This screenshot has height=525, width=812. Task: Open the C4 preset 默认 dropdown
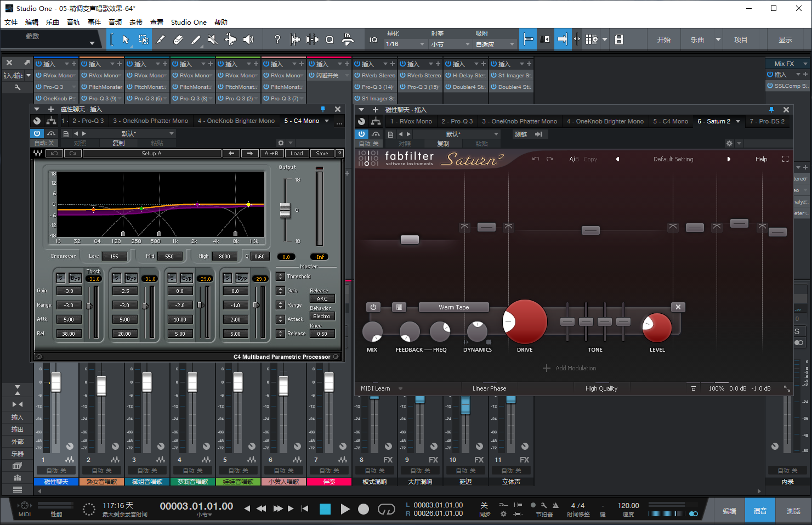coord(132,133)
